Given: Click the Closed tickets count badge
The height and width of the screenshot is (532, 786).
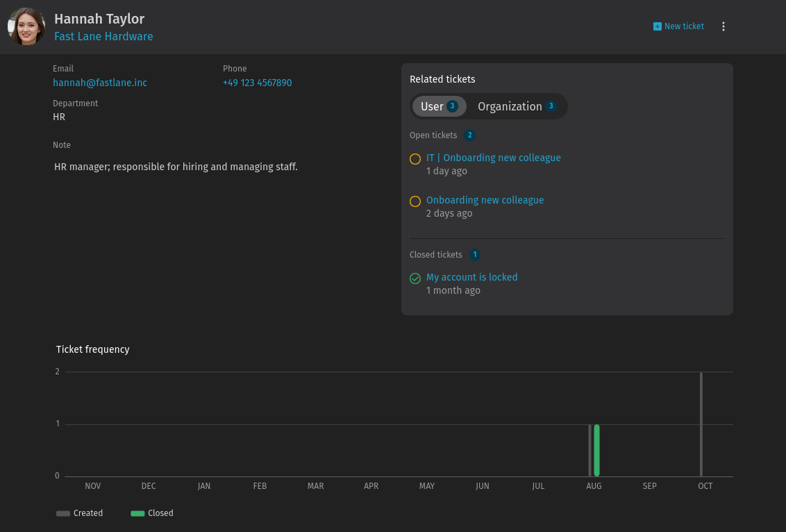Looking at the screenshot, I should (x=475, y=255).
